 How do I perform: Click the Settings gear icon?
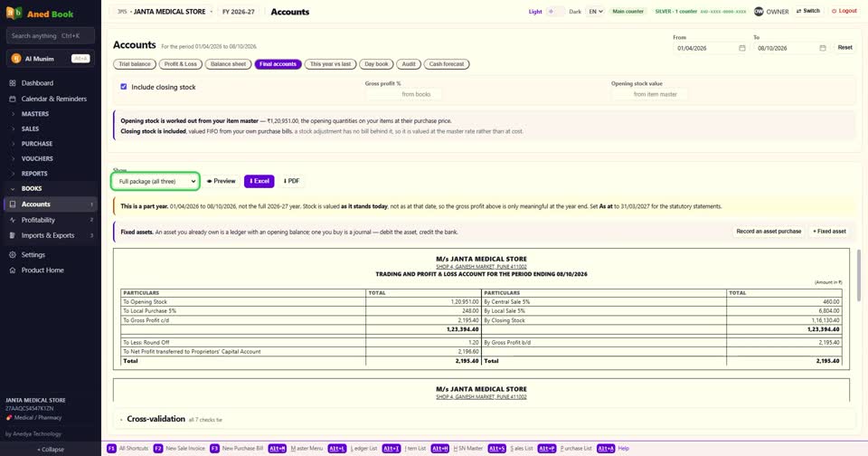click(12, 255)
